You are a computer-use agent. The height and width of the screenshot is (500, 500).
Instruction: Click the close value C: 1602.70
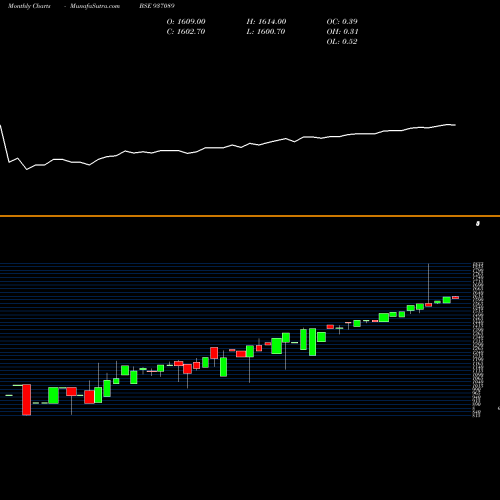tap(186, 32)
